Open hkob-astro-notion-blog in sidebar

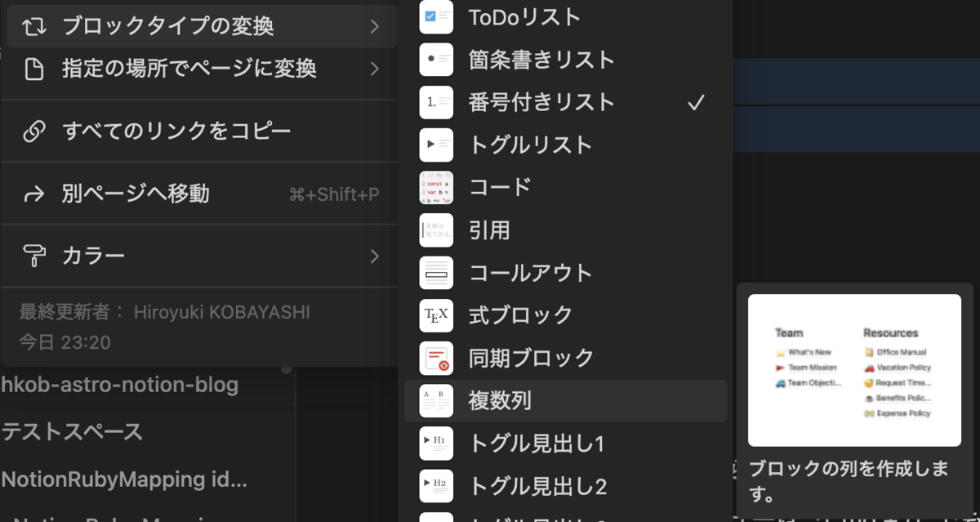[x=120, y=385]
